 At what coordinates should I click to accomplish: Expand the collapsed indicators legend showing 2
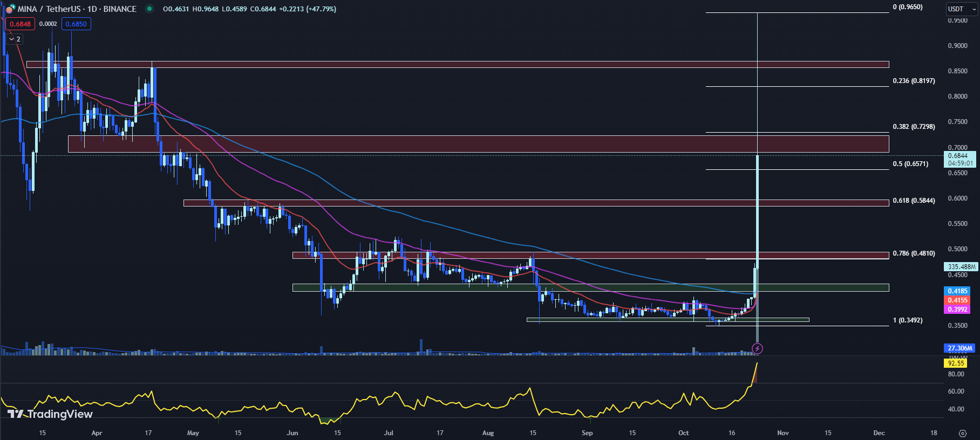[15, 39]
